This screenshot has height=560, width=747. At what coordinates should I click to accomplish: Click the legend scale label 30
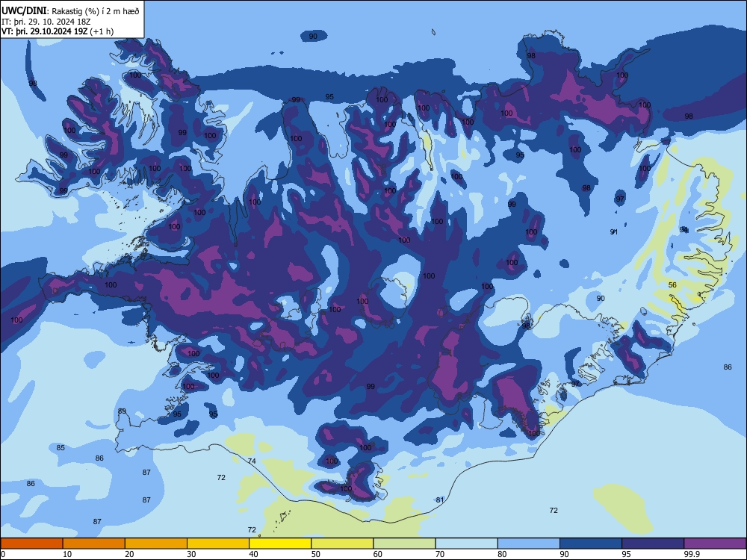click(x=191, y=554)
